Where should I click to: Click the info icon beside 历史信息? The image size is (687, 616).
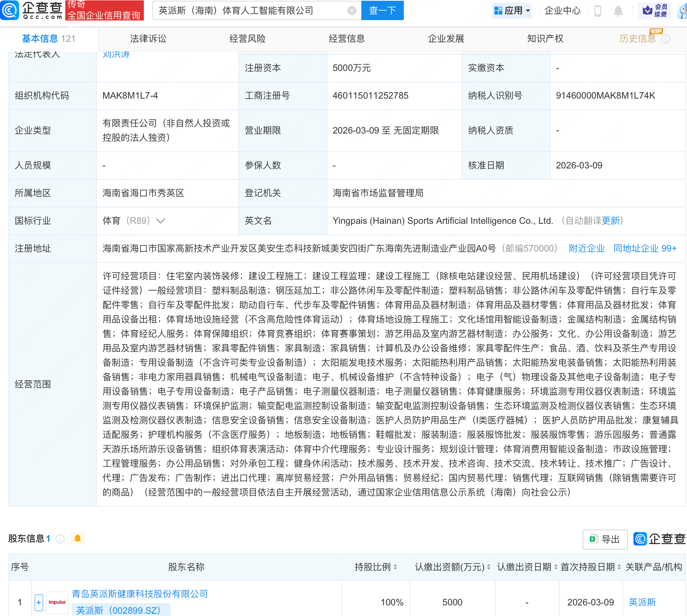(665, 39)
